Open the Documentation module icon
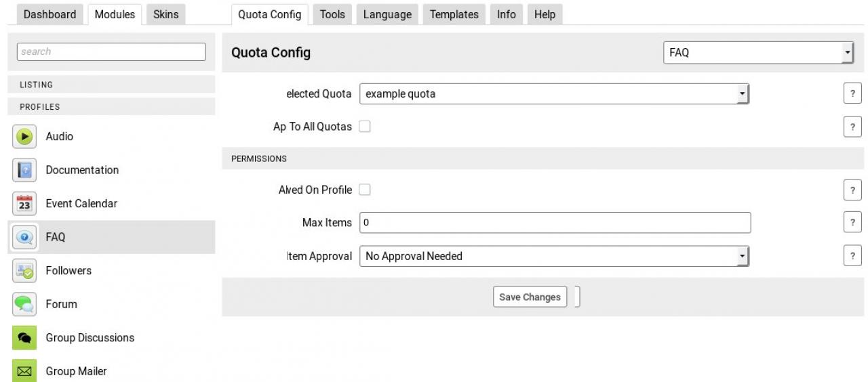Viewport: 868px width, 382px height. [24, 170]
